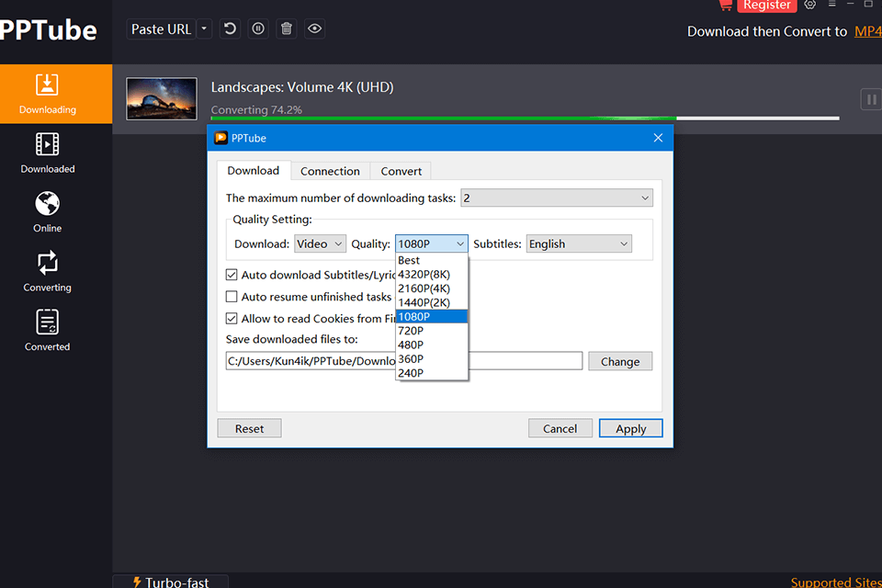The height and width of the screenshot is (588, 882).
Task: Close the PPTube settings dialog
Action: [x=658, y=138]
